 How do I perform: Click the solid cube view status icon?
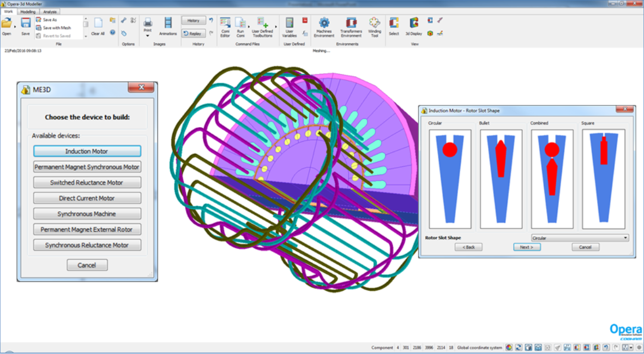coord(528,347)
